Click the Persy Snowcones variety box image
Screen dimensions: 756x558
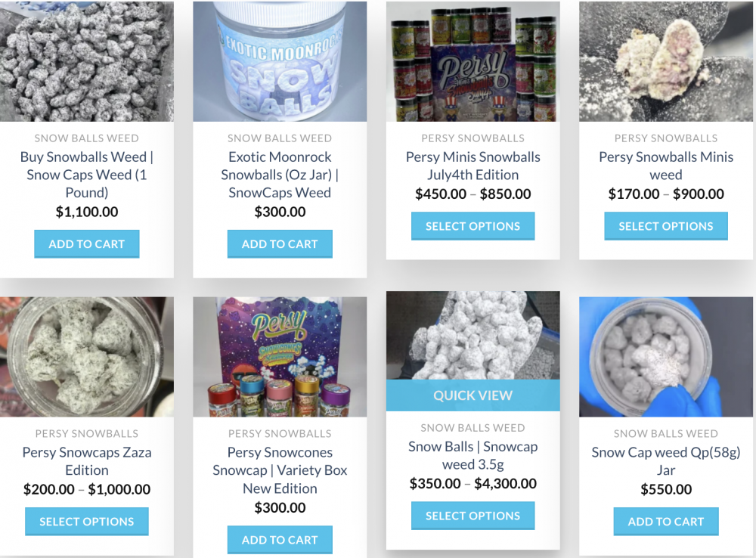[280, 357]
